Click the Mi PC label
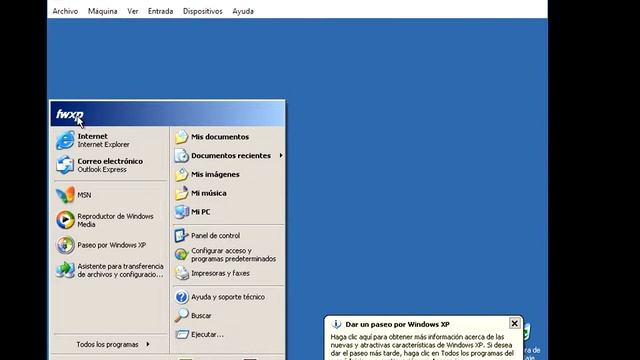This screenshot has width=640, height=360. click(x=201, y=212)
